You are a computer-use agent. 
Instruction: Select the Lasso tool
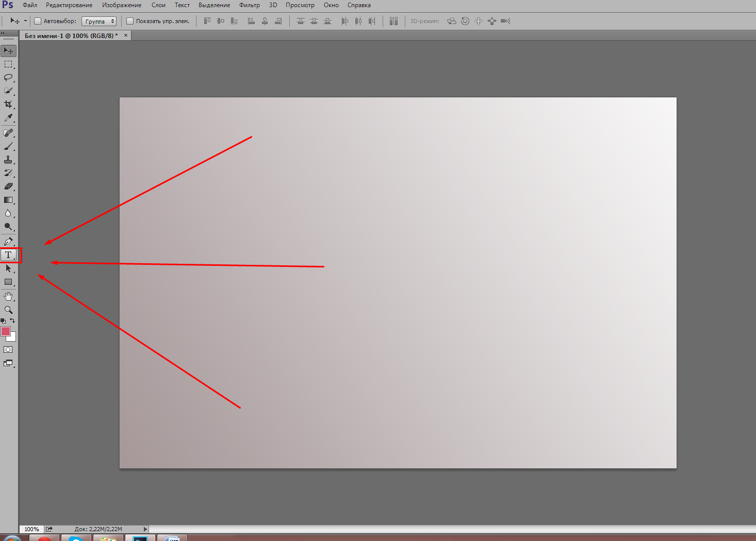(9, 78)
